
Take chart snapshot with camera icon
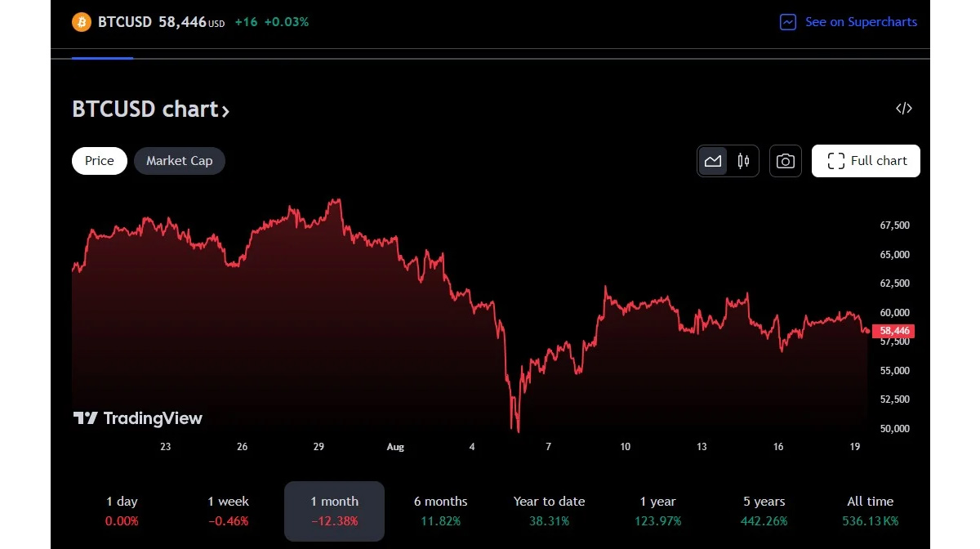pos(785,161)
